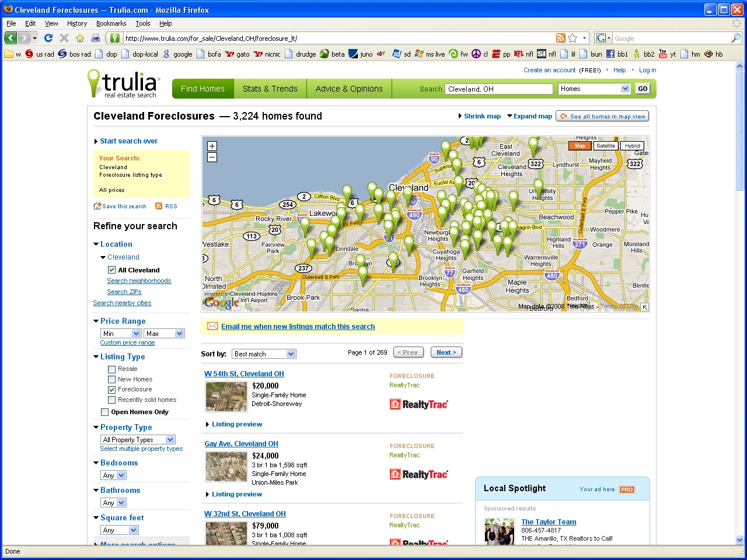Click the Cleveland, OH search field

(498, 89)
